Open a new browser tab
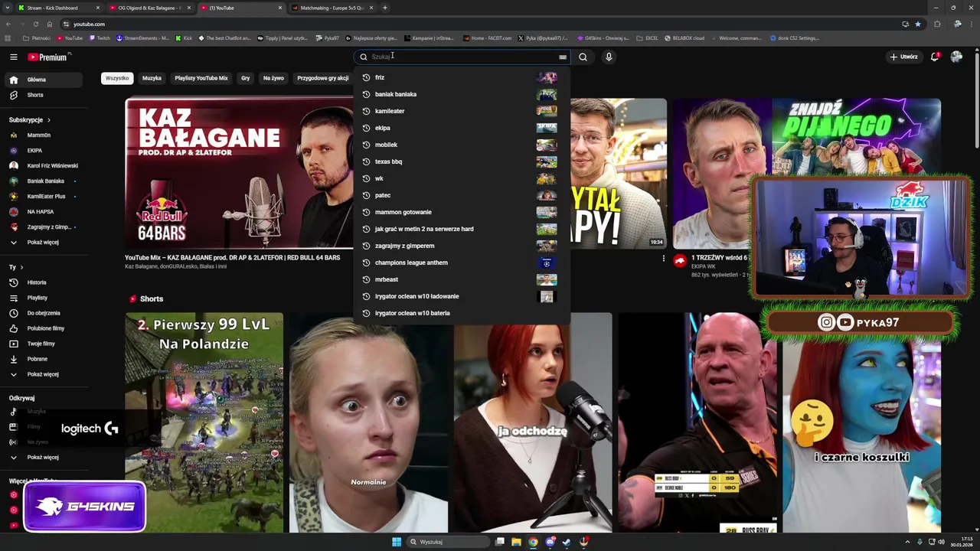The width and height of the screenshot is (980, 551). pyautogui.click(x=384, y=8)
